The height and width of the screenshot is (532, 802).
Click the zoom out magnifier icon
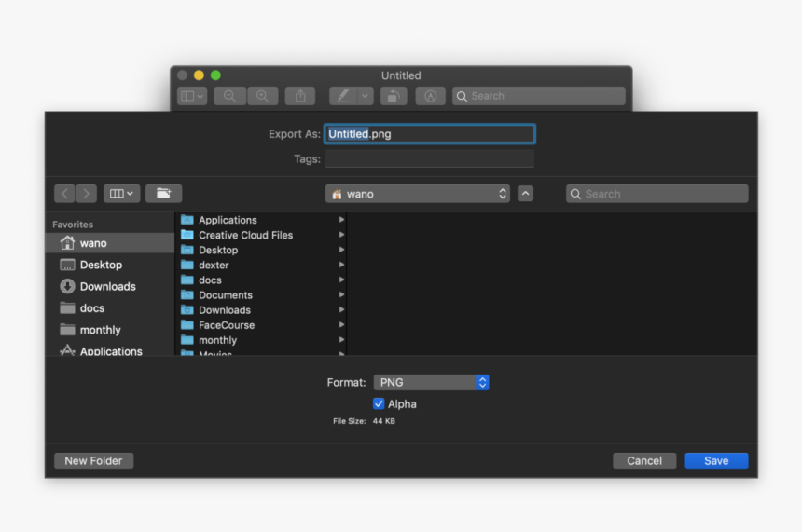(229, 96)
